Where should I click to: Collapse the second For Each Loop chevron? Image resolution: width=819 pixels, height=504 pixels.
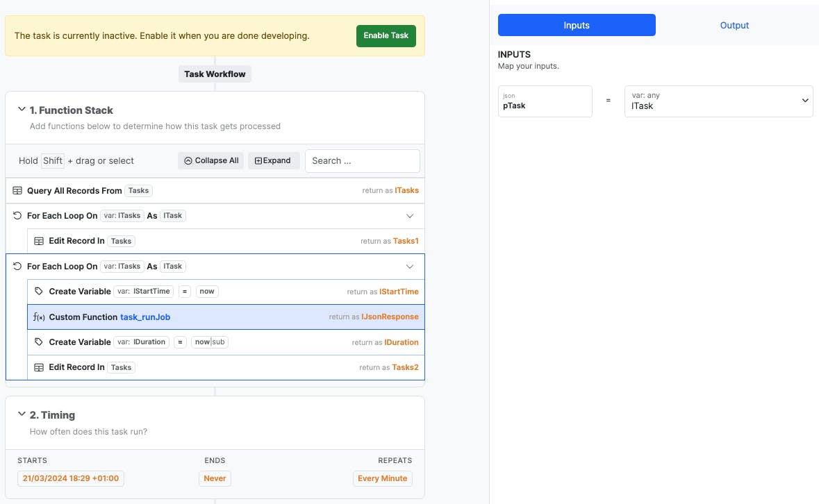coord(410,267)
